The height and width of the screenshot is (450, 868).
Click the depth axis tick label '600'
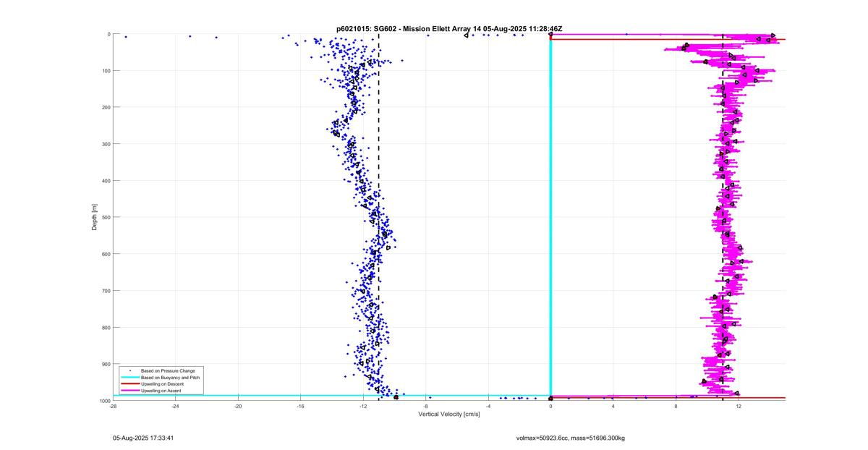coord(106,254)
